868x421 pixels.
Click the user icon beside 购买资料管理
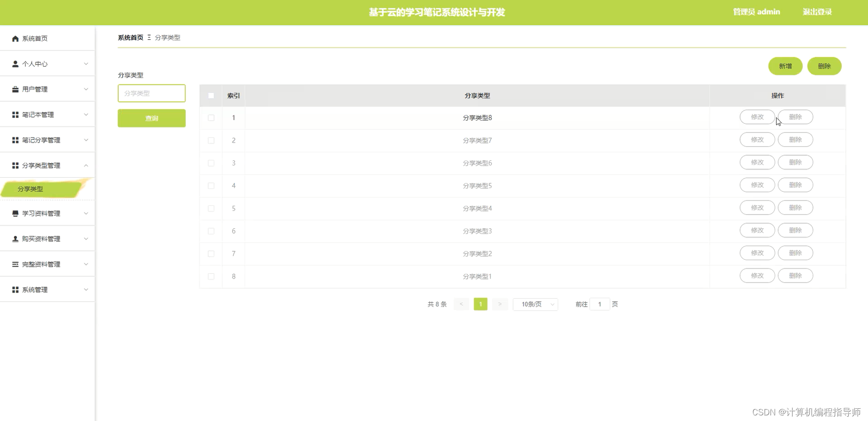(x=15, y=239)
